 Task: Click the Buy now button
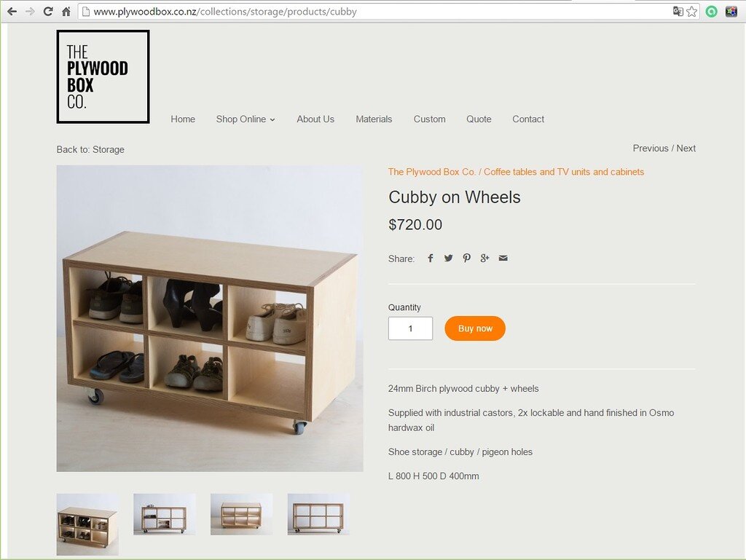tap(475, 328)
